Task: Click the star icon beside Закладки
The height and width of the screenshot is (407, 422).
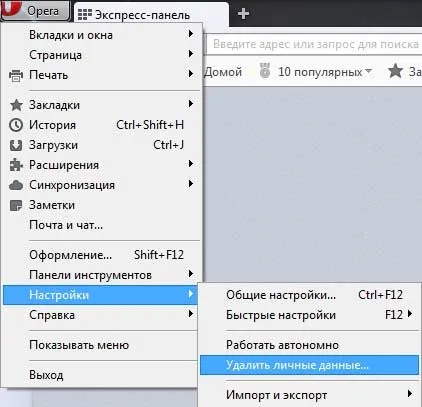Action: [x=16, y=105]
